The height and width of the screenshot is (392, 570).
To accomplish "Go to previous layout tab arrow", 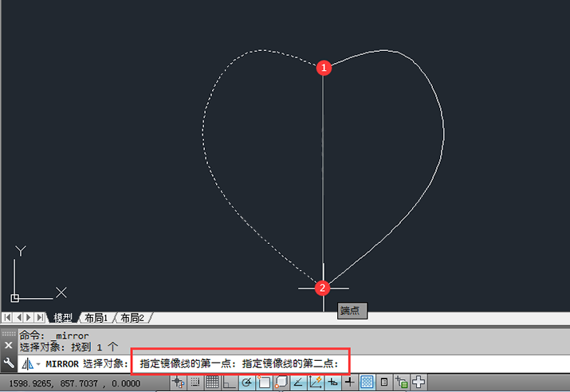I will coord(18,318).
